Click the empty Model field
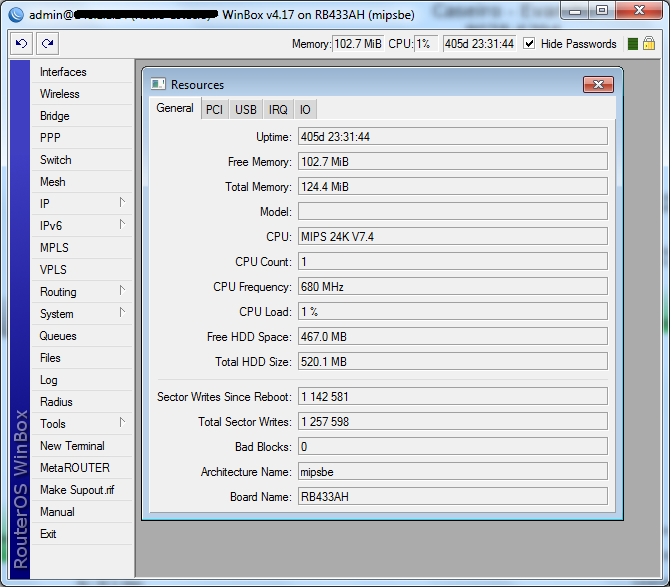The width and height of the screenshot is (670, 587). pos(453,211)
